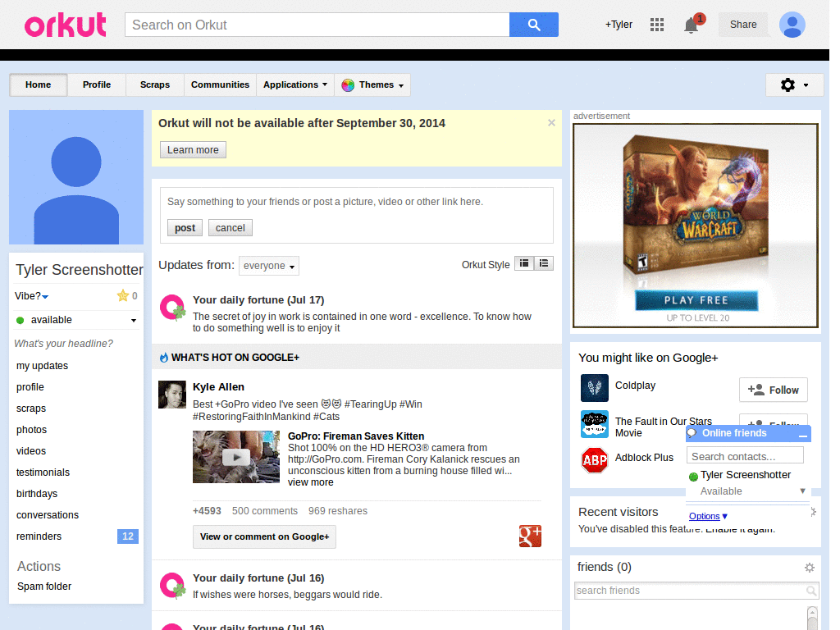Click the Adblock Plus ABP icon

coord(594,460)
